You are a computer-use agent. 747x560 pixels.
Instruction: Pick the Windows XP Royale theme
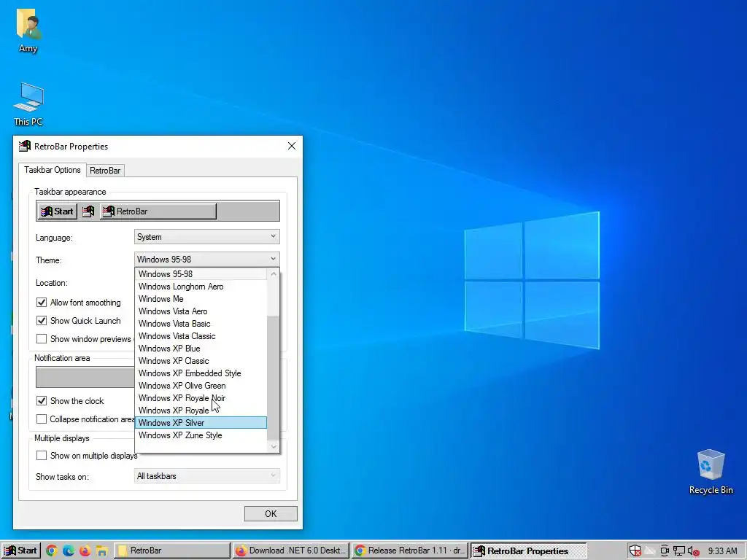click(x=201, y=410)
